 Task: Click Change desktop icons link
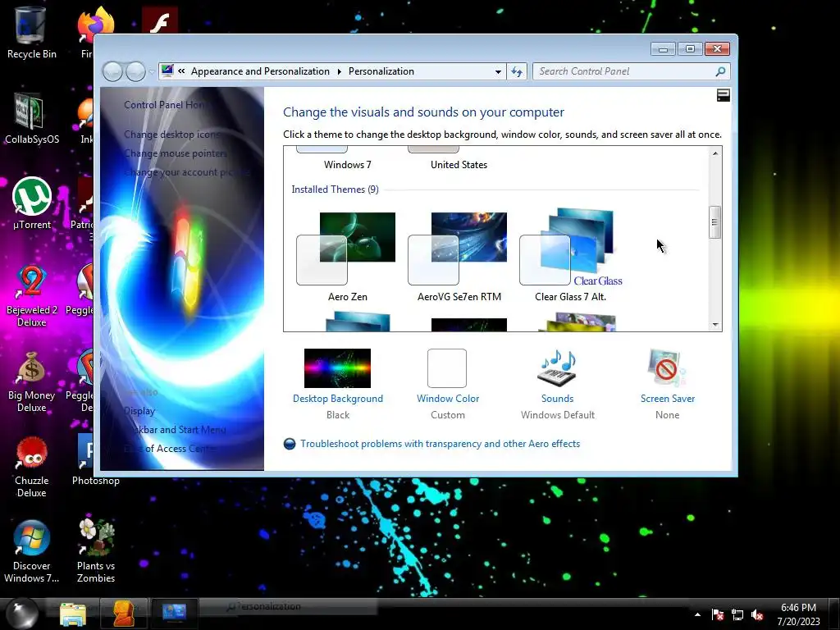172,135
